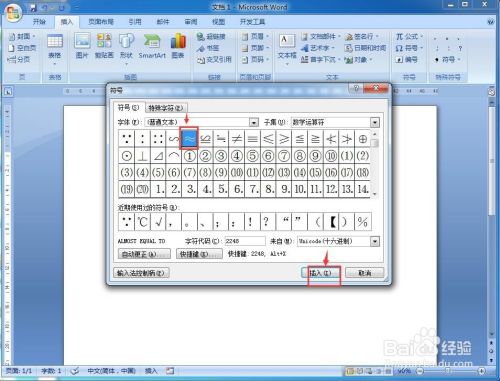Click the Hyperlink (超链接) icon
The image size is (500, 381).
(x=211, y=36)
